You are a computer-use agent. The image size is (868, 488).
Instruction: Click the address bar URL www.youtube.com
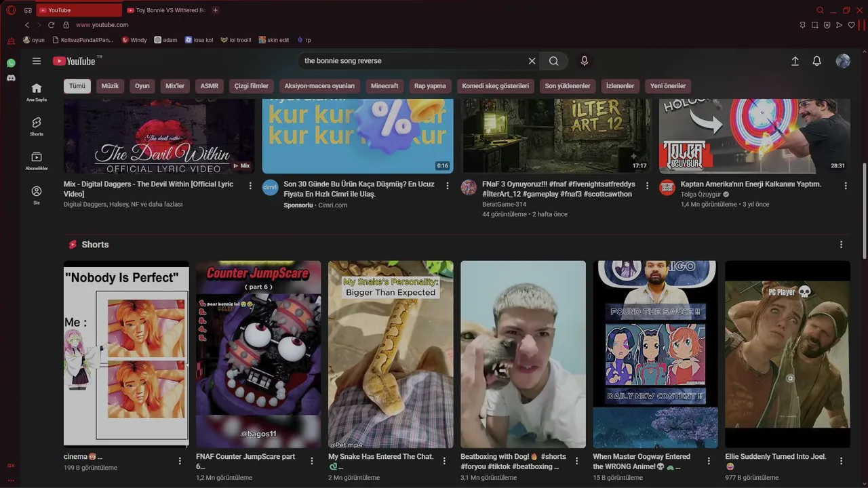pos(102,25)
